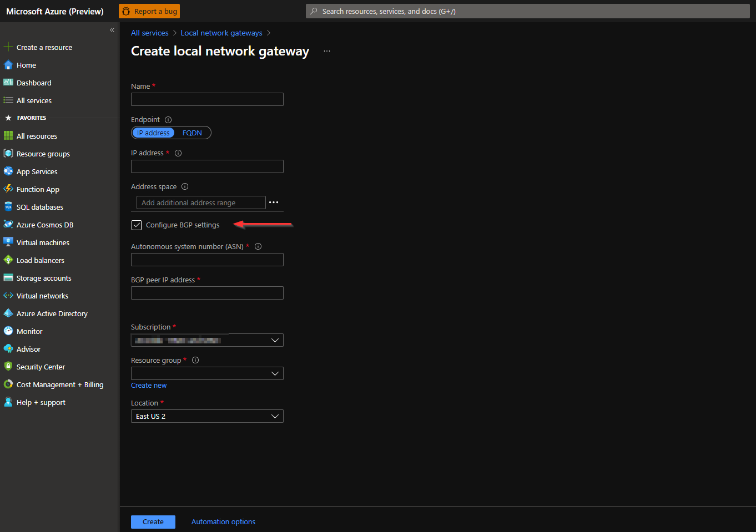This screenshot has width=756, height=532.
Task: Click the Create button
Action: point(153,522)
